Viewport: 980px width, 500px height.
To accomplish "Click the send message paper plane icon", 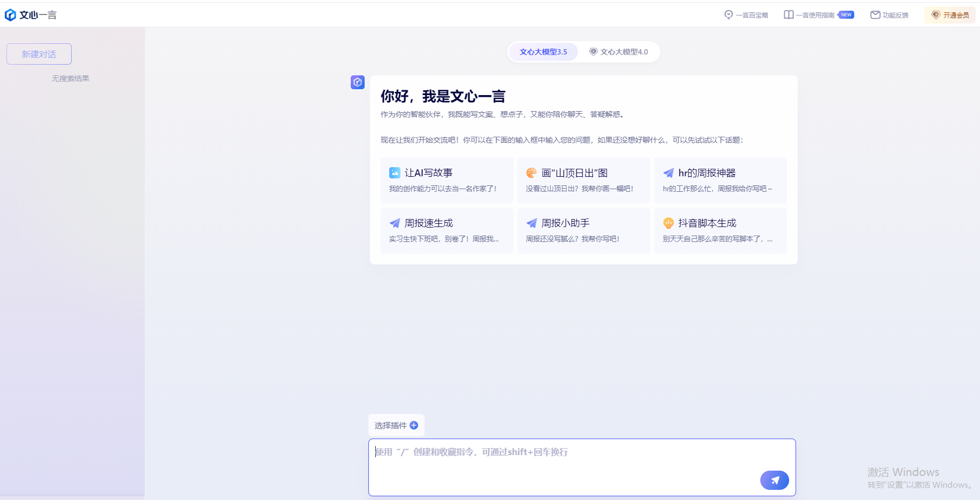I will 774,480.
